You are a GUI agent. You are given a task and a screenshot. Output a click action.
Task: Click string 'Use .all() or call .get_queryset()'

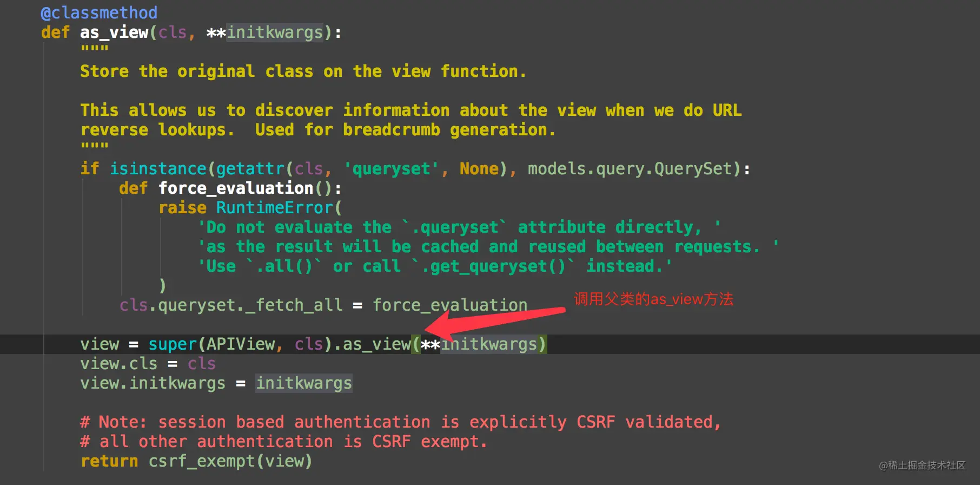click(x=435, y=266)
